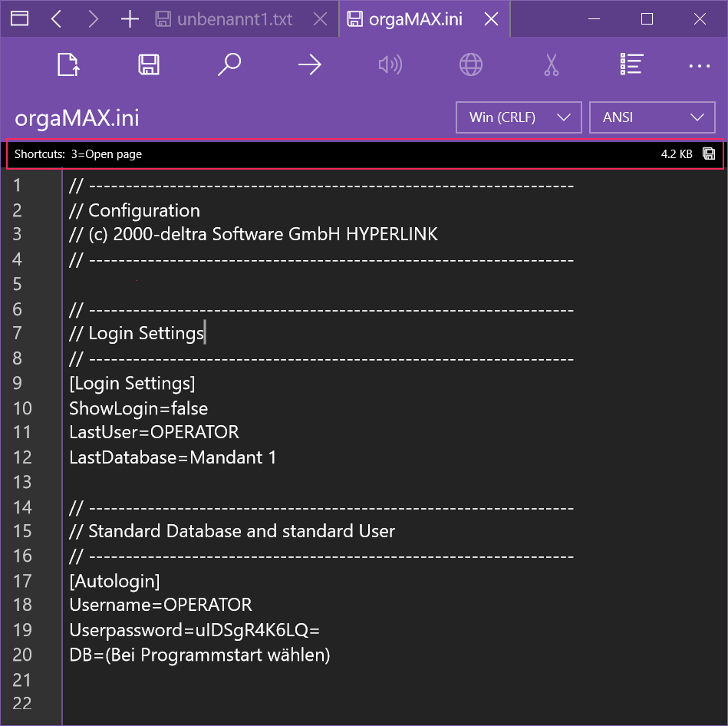
Task: Go forward with the right chevron arrow
Action: coord(94,19)
